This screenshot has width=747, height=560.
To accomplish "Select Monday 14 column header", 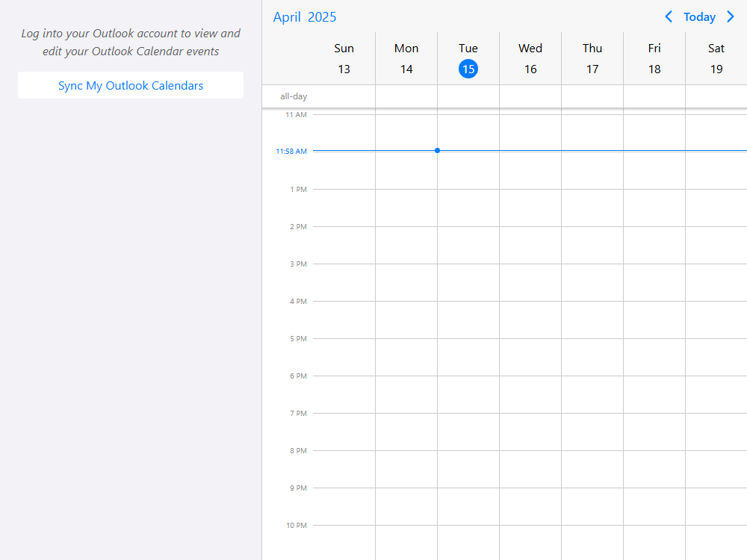I will point(406,58).
